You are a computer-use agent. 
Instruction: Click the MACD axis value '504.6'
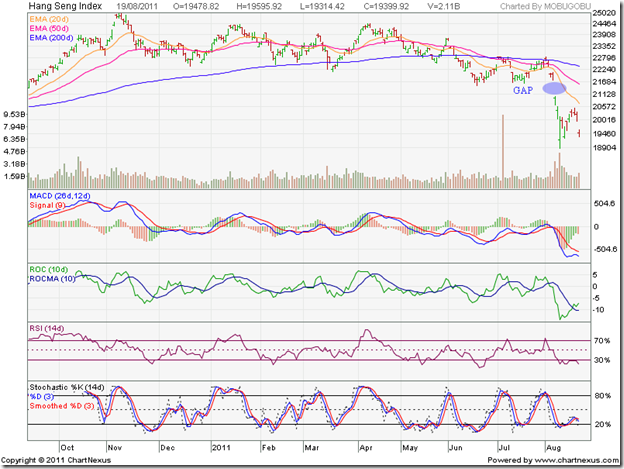click(604, 204)
